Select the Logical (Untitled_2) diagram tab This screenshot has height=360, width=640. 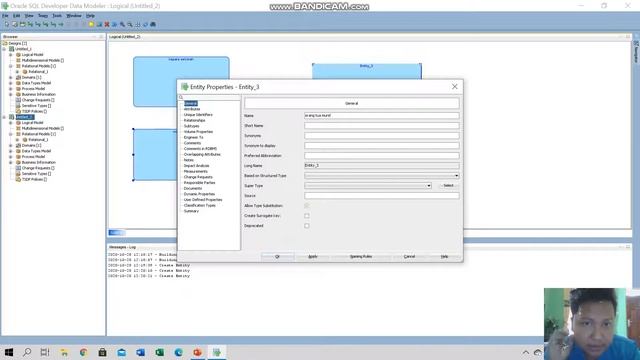(124, 37)
